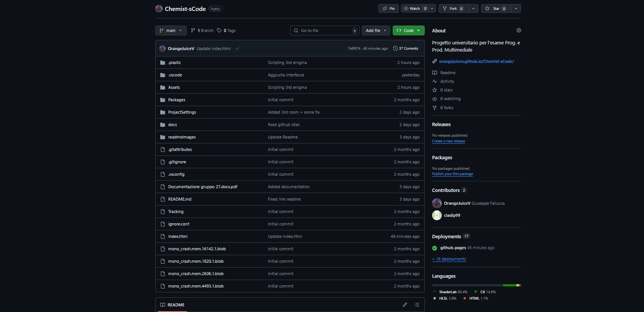This screenshot has width=644, height=312.
Task: Click Create a new release link
Action: coord(448,141)
